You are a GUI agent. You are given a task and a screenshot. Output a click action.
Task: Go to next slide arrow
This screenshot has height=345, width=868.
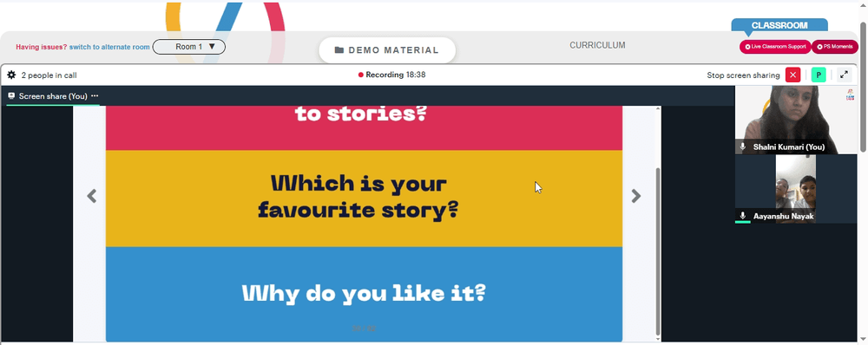(x=636, y=196)
